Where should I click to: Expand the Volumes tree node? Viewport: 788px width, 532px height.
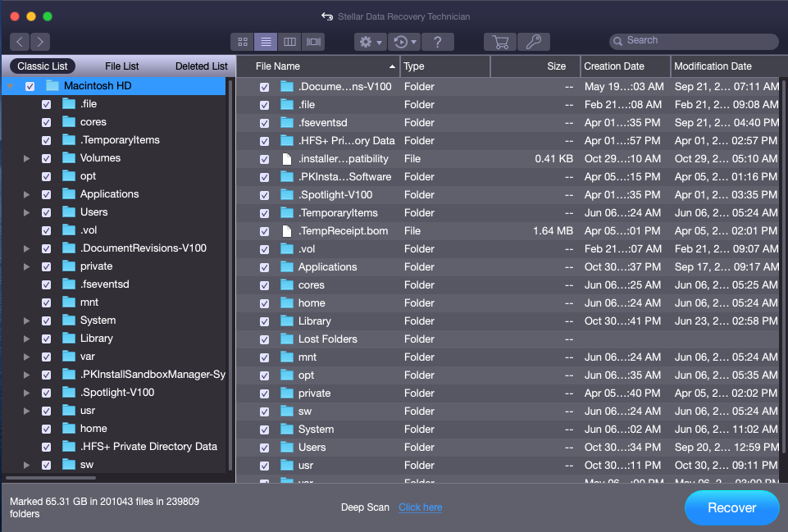click(26, 158)
